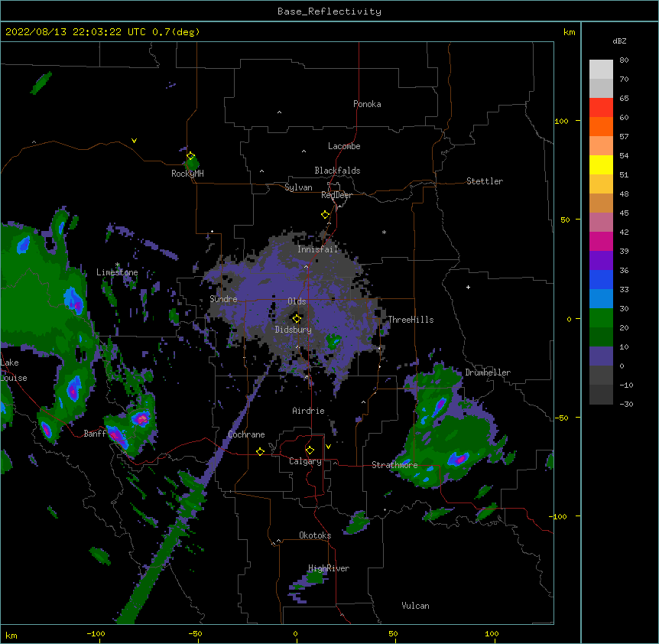Screen dimensions: 659x644
Task: Click the -100 tick on right axis
Action: point(558,516)
